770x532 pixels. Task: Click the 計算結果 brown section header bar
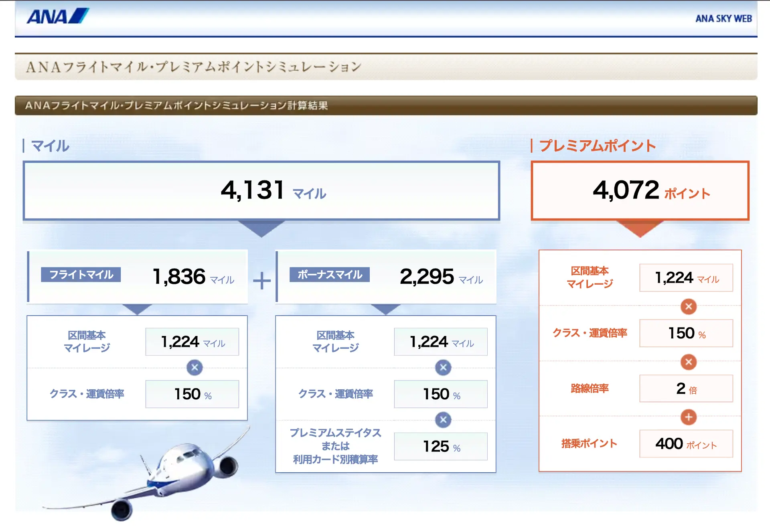(x=386, y=105)
